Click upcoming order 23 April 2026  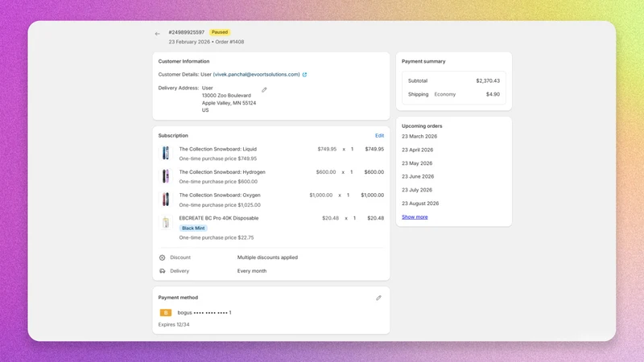click(x=417, y=150)
